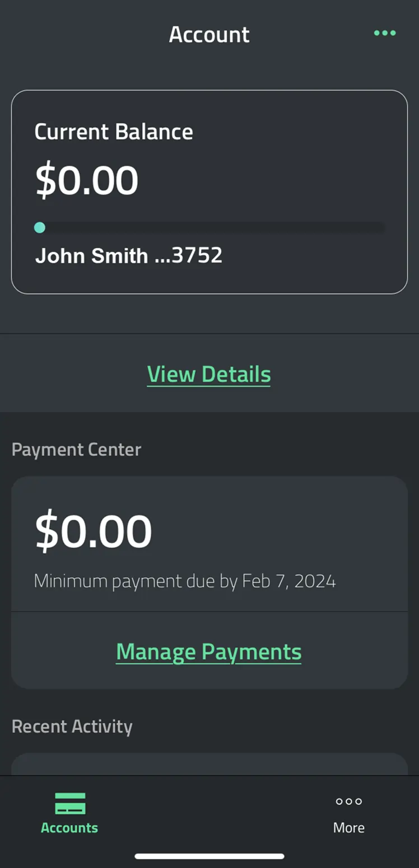Open View Details link
Image resolution: width=419 pixels, height=868 pixels.
point(209,374)
